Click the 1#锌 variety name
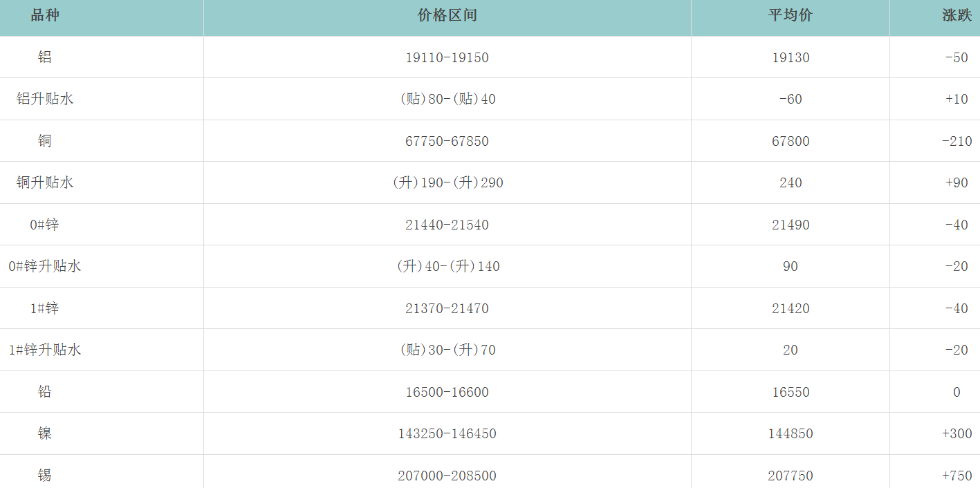 click(45, 308)
